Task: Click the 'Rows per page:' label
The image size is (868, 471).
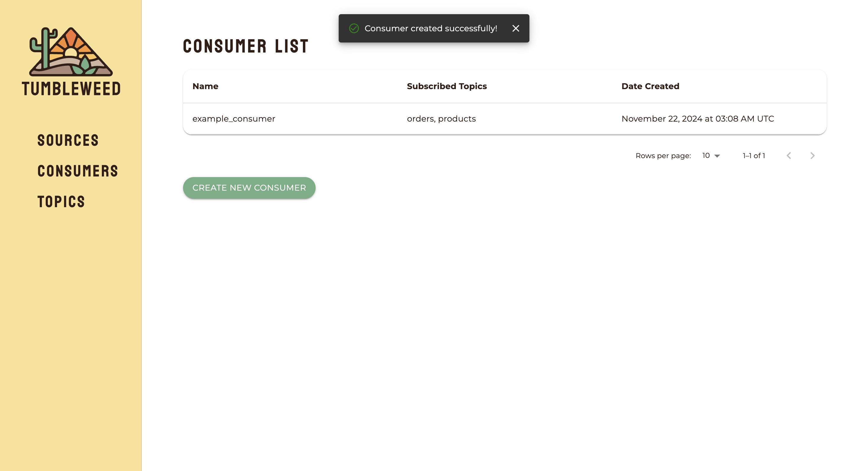Action: pyautogui.click(x=663, y=156)
